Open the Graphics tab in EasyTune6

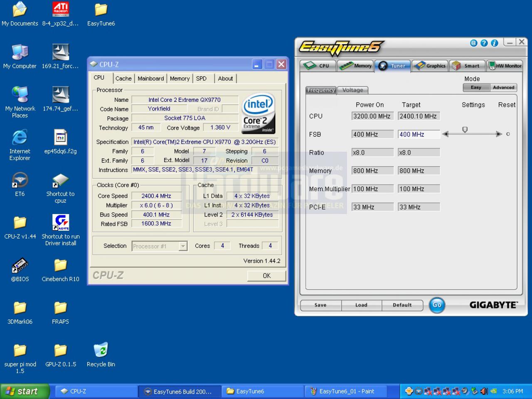point(430,66)
